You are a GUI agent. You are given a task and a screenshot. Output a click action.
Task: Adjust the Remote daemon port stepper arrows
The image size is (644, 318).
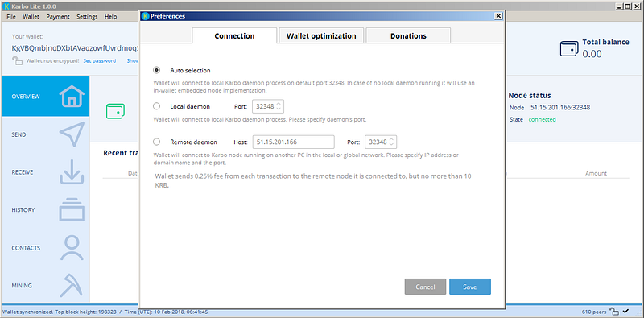391,142
